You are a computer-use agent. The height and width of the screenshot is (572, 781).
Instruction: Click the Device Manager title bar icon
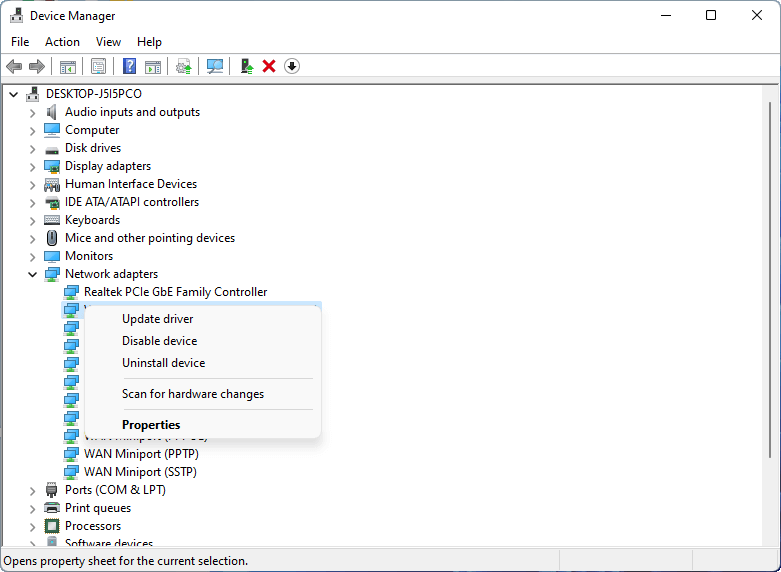coord(16,16)
